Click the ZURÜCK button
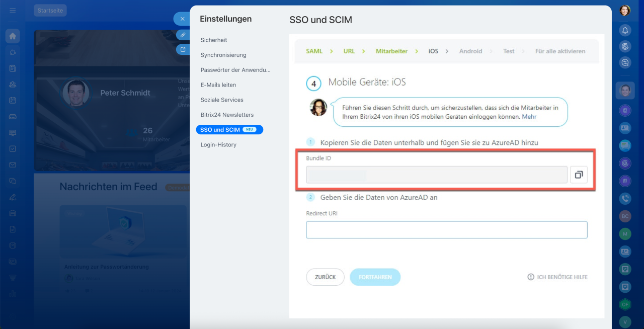This screenshot has width=644, height=329. tap(325, 277)
